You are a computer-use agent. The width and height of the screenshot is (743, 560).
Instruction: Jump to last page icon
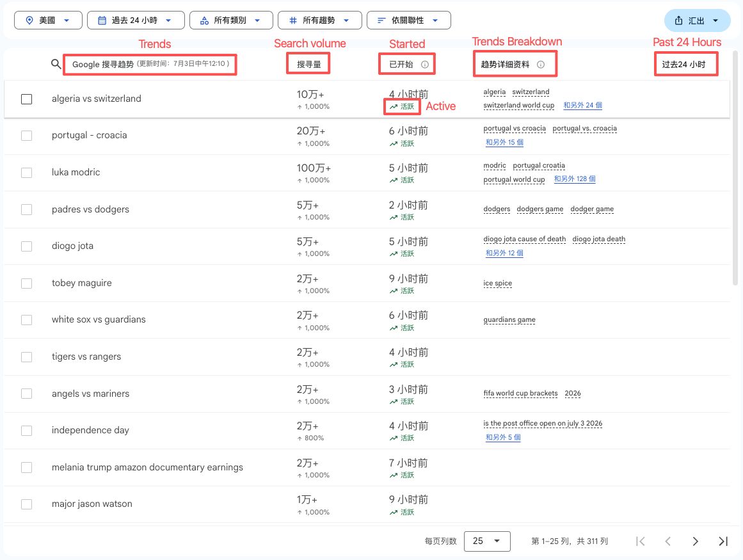[723, 541]
